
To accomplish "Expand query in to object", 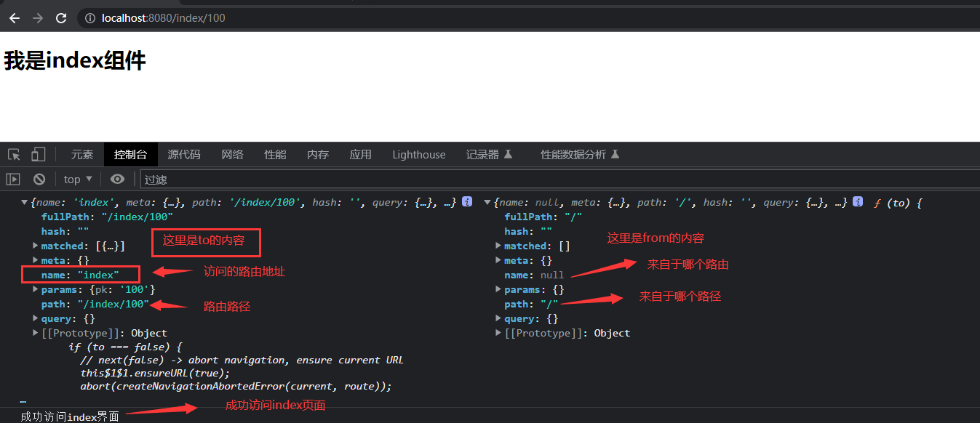I will point(36,318).
